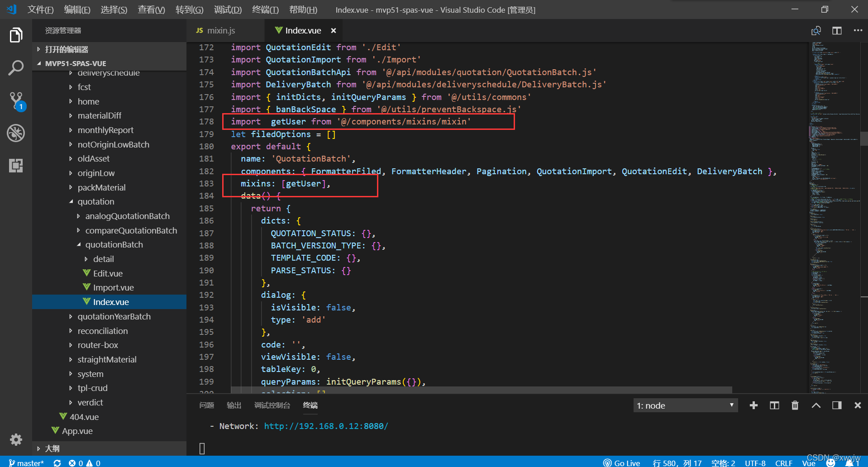Click the CRLF line ending status item
This screenshot has height=467, width=868.
tap(783, 462)
